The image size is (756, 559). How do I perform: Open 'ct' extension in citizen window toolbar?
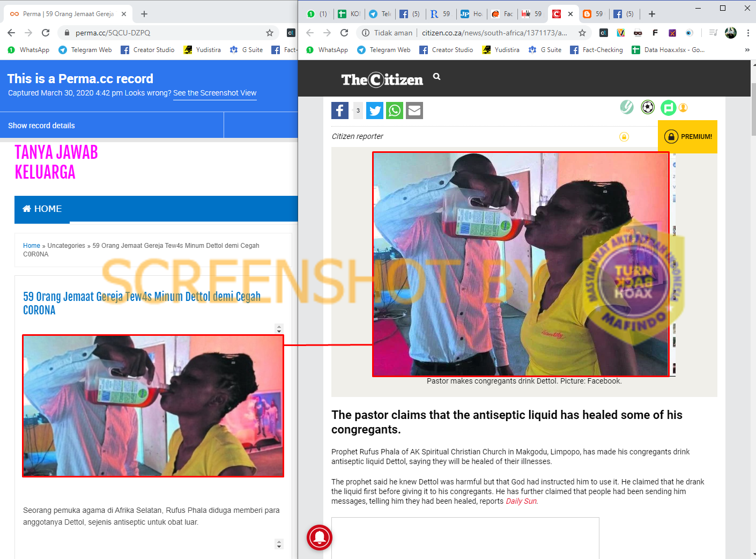pos(604,33)
